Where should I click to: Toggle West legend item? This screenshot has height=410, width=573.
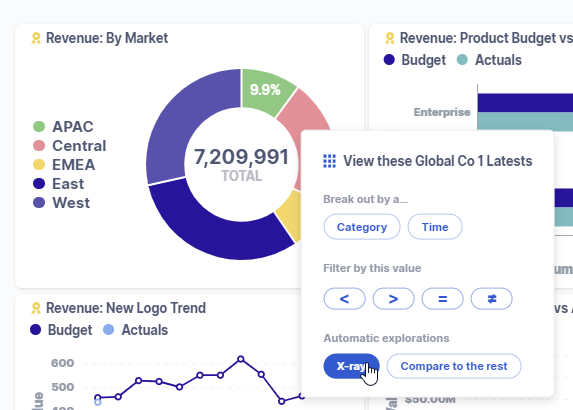(x=61, y=203)
